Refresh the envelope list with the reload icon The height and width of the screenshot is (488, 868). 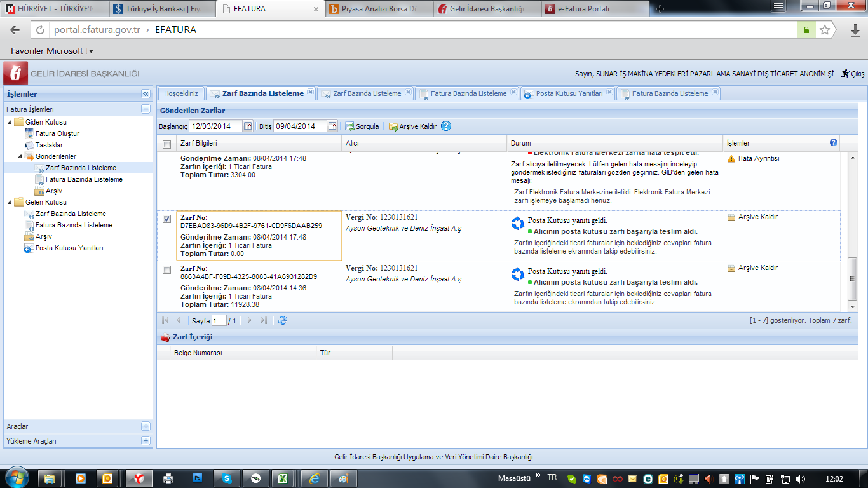[283, 321]
